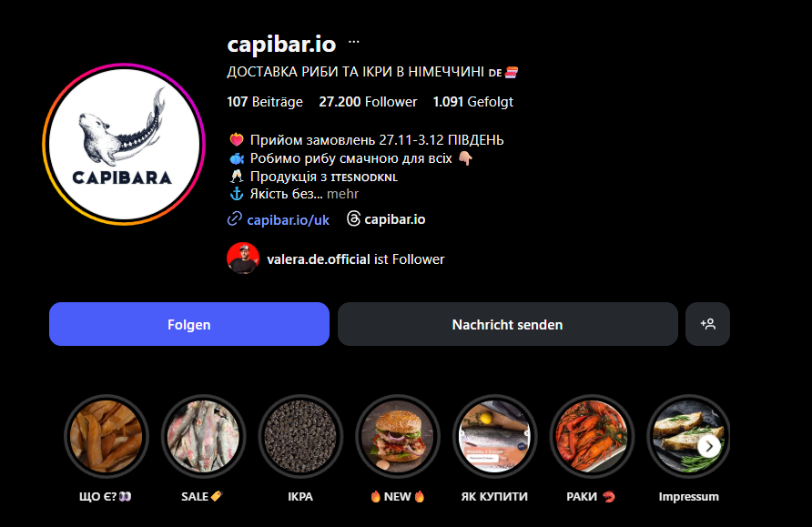The height and width of the screenshot is (527, 812).
Task: Open the NEW burger highlight
Action: pyautogui.click(x=397, y=436)
